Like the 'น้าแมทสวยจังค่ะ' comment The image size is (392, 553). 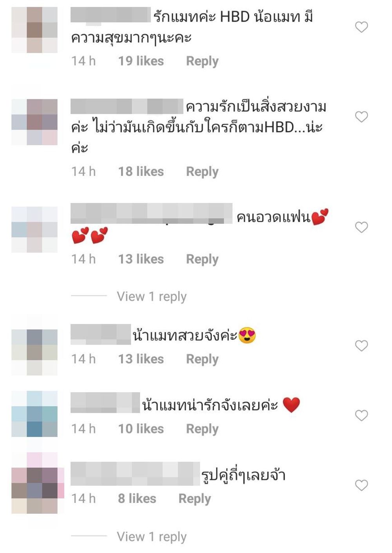coord(361,346)
